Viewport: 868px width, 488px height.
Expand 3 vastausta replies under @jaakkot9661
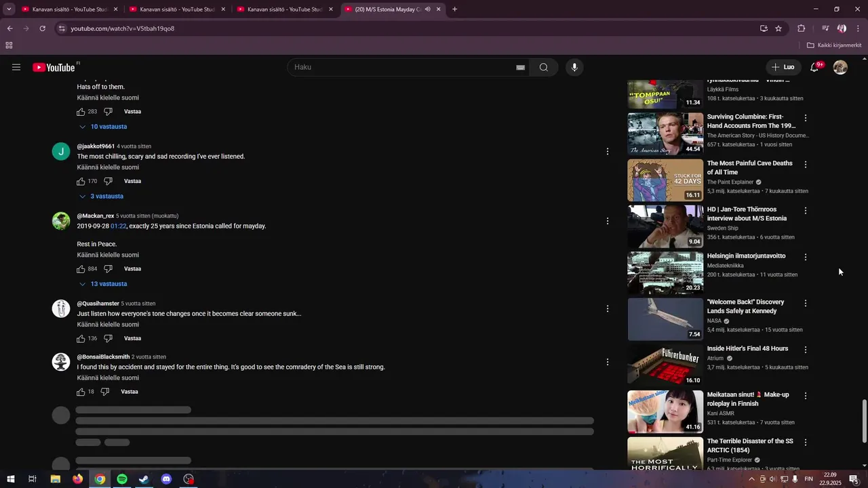[x=101, y=197]
